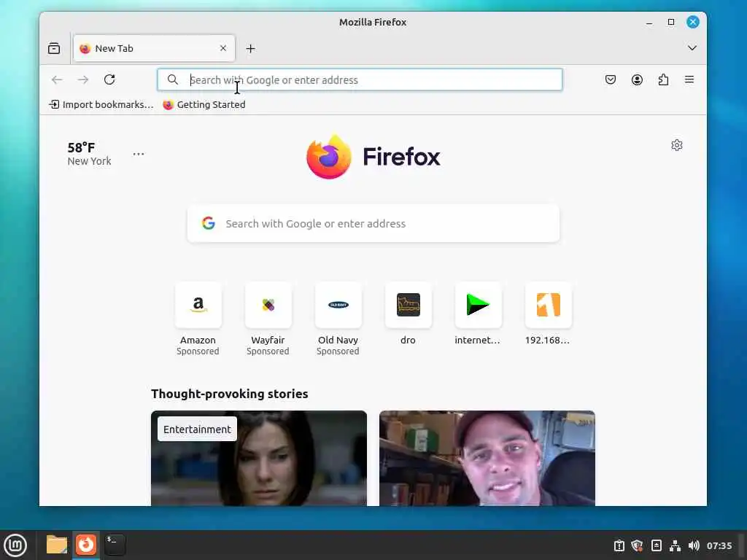Screen dimensions: 747x560
Task: Open the Entertainment story thumbnail
Action: point(259,458)
